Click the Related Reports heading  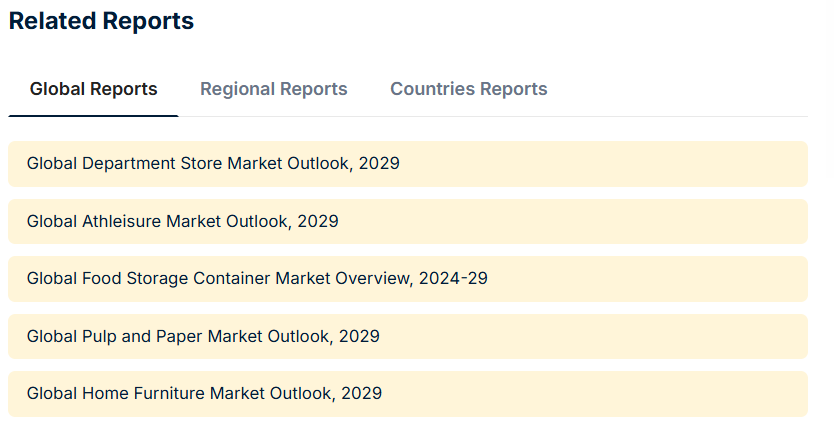(x=101, y=21)
